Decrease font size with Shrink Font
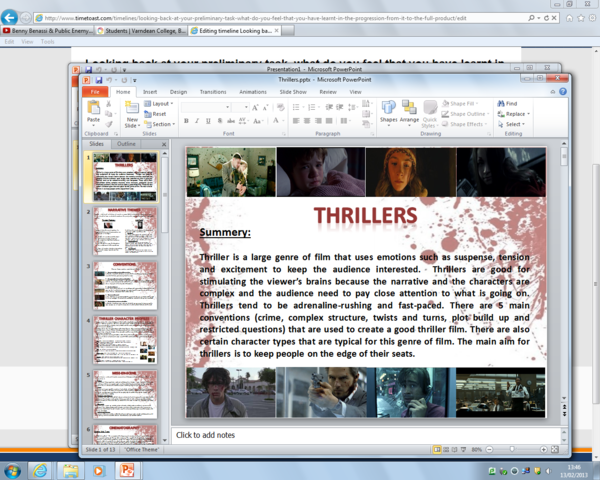600x480 pixels. (265, 108)
